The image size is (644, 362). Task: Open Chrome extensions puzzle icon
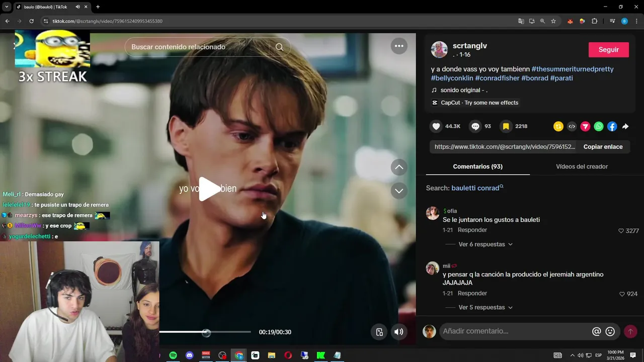point(595,21)
